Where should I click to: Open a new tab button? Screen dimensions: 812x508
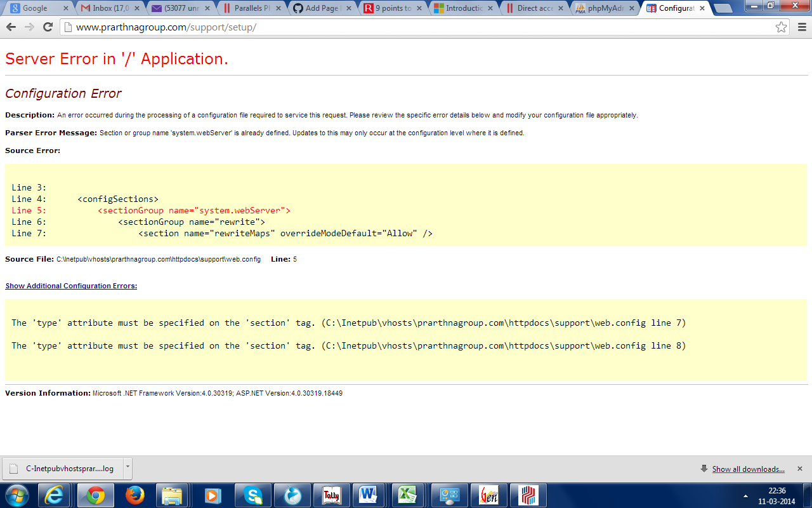(x=723, y=8)
